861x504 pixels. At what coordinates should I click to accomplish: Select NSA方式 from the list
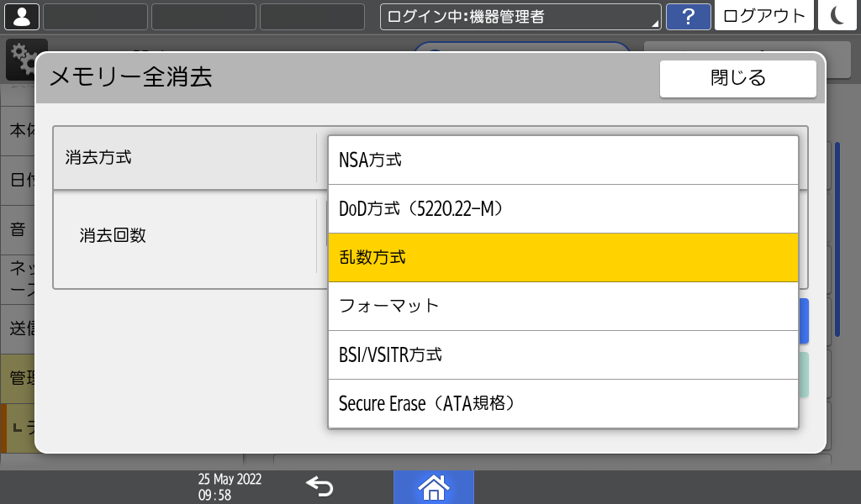tap(563, 160)
